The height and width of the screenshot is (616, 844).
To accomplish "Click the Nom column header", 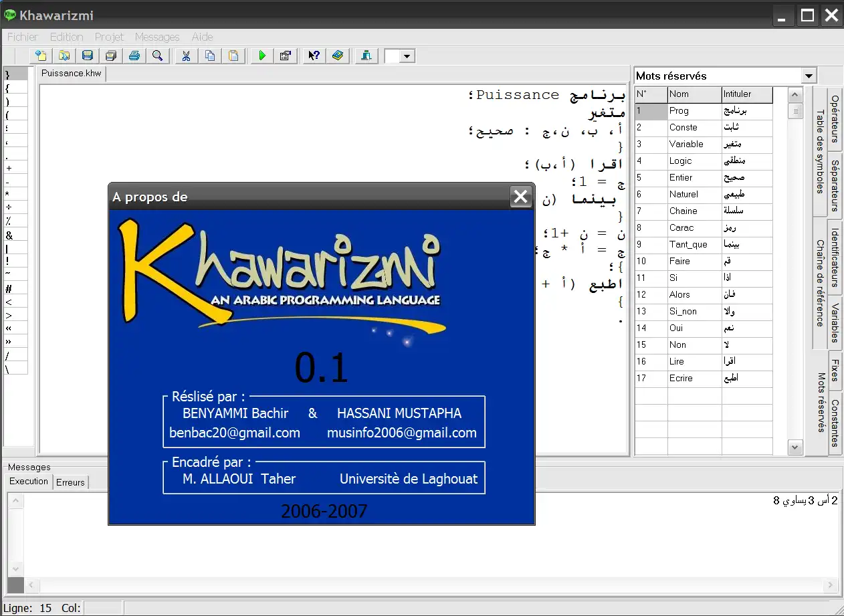I will 694,94.
